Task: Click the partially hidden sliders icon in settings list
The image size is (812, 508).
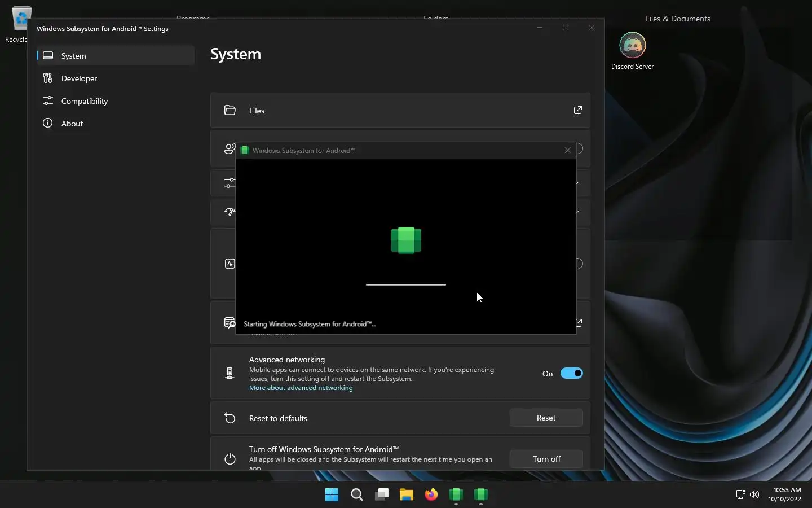Action: (230, 183)
